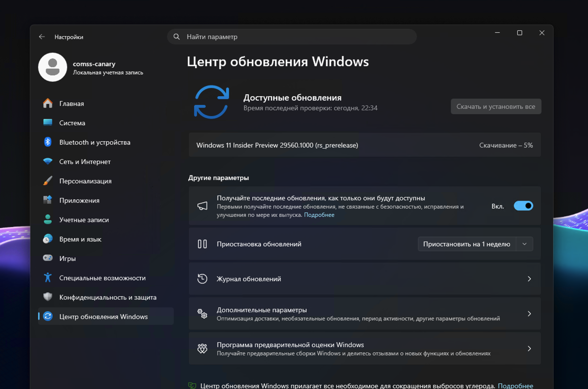Open Журнал обновлений chevron
Viewport: 588px width, 389px height.
529,279
